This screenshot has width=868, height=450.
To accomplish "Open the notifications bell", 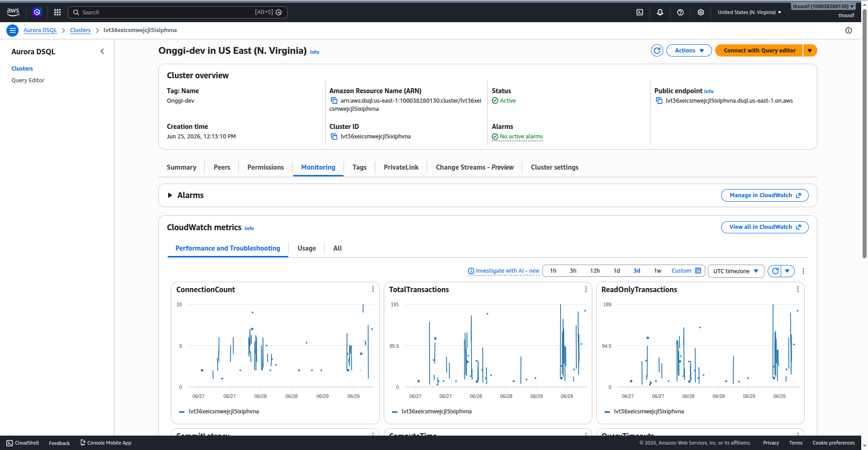I will 660,12.
